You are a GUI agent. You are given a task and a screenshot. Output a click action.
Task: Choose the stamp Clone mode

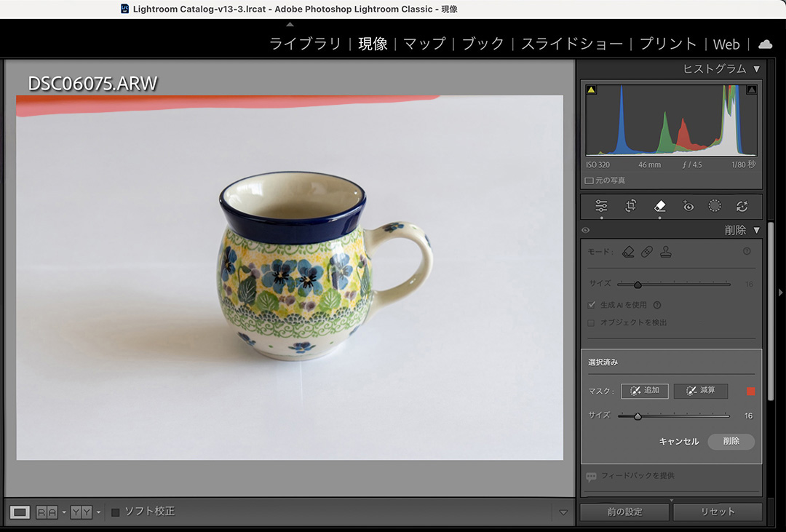coord(666,252)
